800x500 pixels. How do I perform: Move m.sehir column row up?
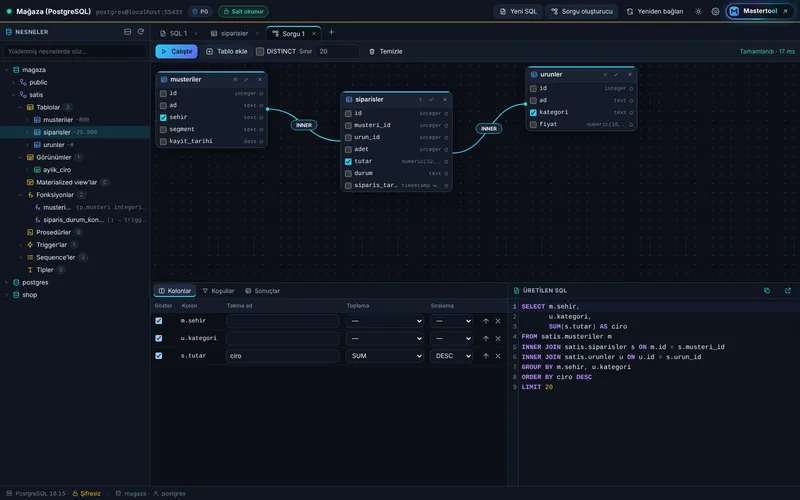[486, 321]
